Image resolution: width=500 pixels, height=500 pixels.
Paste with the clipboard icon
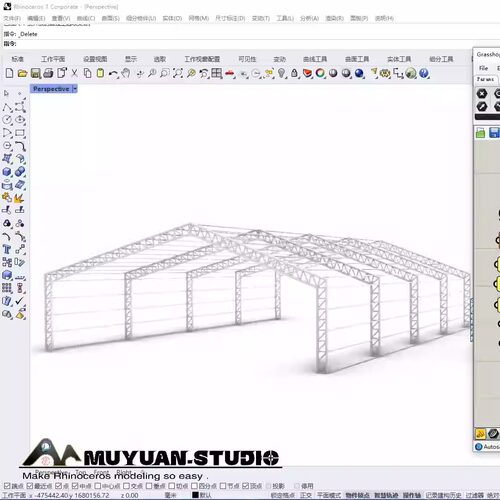pos(100,73)
